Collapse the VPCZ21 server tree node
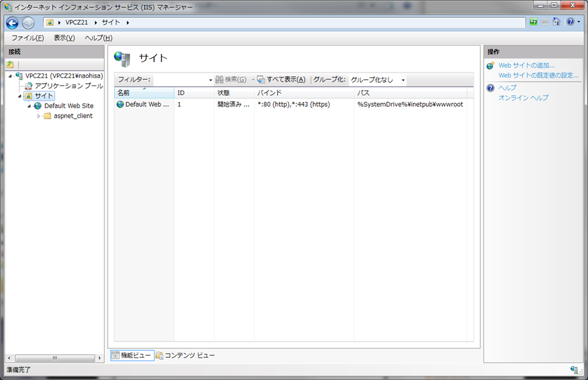 pyautogui.click(x=10, y=76)
